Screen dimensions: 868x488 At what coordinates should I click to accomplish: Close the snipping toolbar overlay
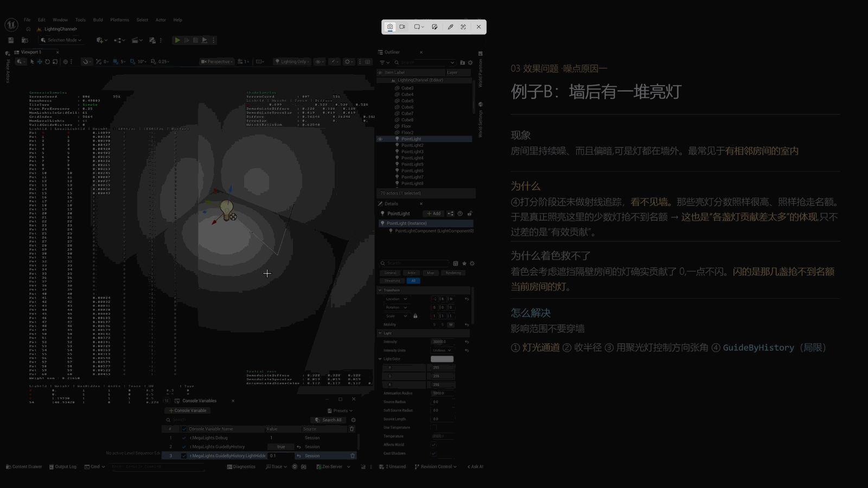pyautogui.click(x=478, y=27)
